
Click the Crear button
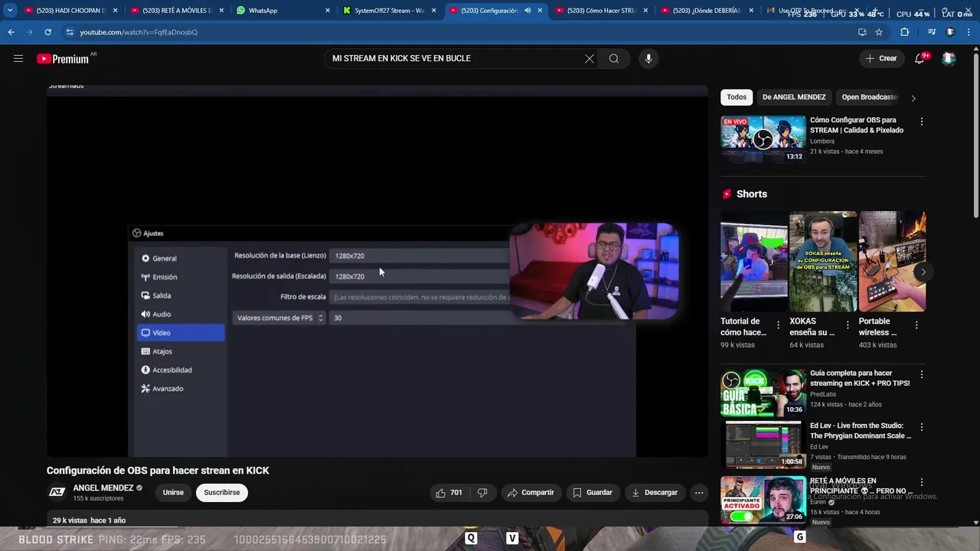[880, 58]
